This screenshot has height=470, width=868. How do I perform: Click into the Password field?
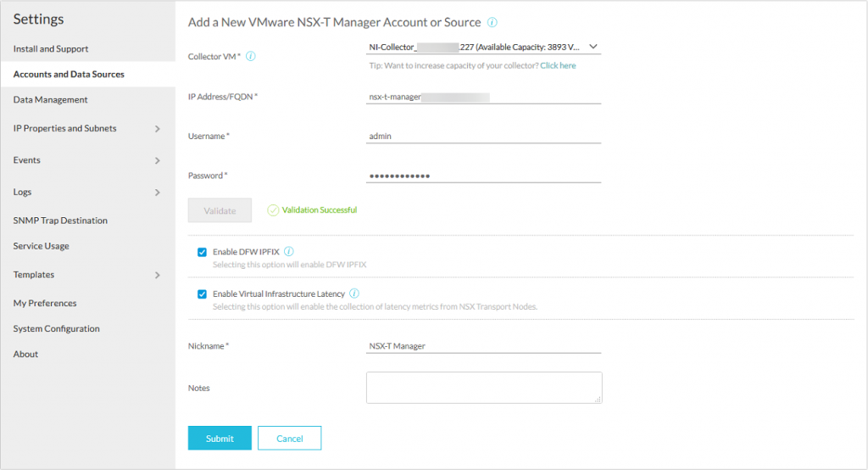tap(483, 176)
